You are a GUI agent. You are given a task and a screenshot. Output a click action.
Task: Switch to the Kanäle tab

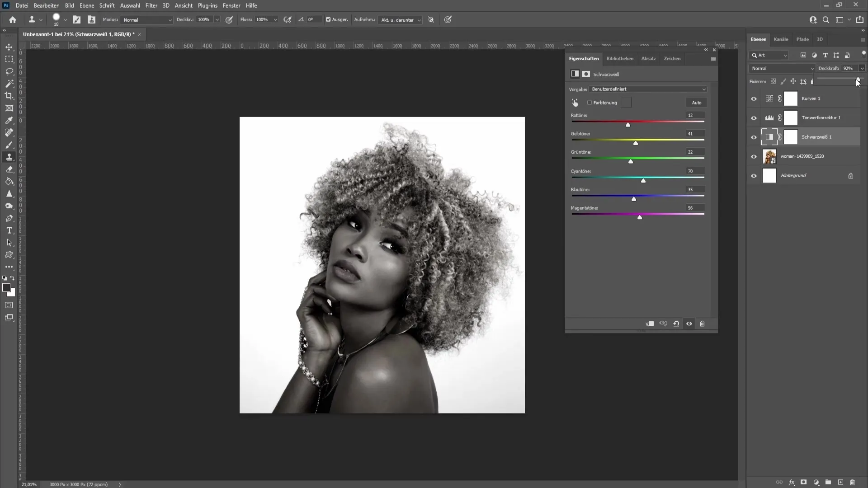[x=781, y=39]
